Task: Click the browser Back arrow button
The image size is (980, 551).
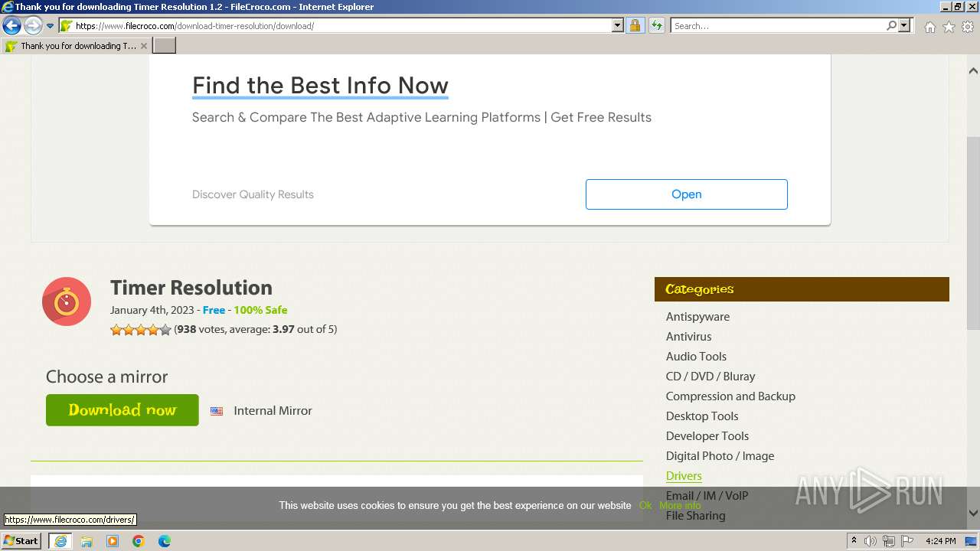Action: (x=11, y=25)
